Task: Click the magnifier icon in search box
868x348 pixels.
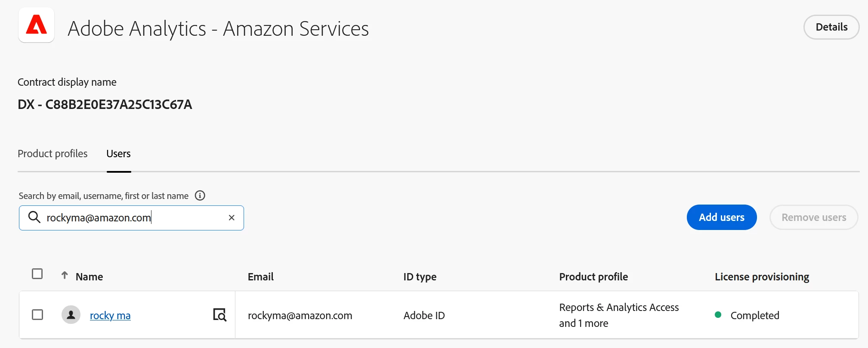Action: tap(34, 217)
